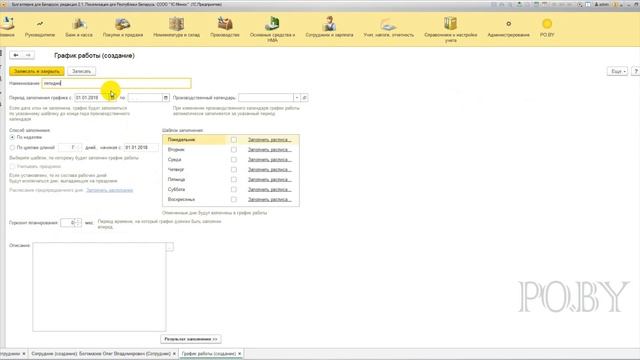Viewport: 640px width, 360px height.
Task: Switch to the Сотрудник (создание) Богомазов tab
Action: point(104,353)
